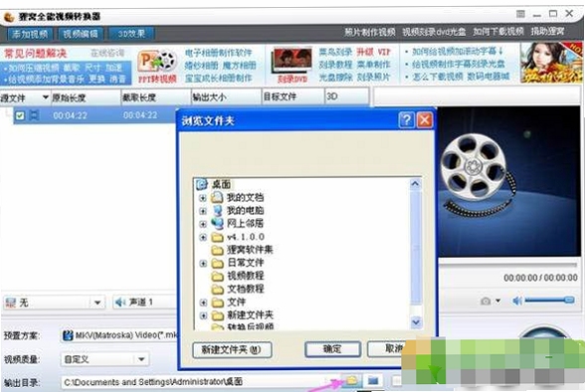The width and height of the screenshot is (585, 392).
Task: Open the snapshot options dropdown arrow
Action: click(497, 300)
